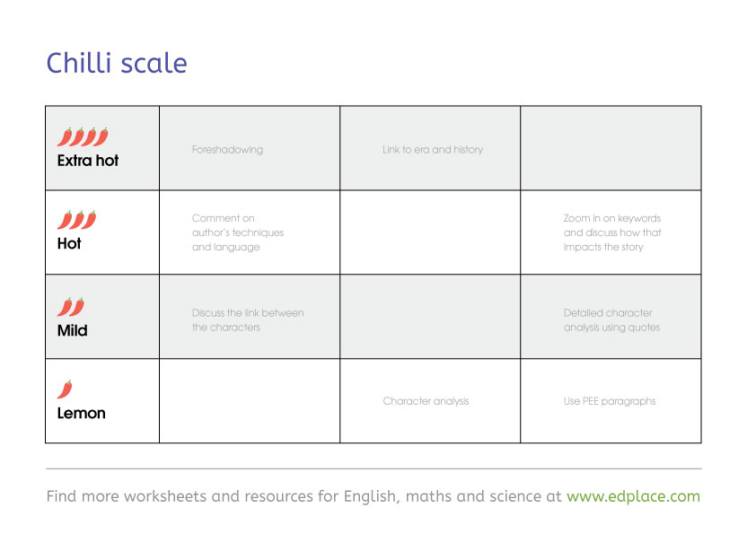
Task: Select the Lemon level label
Action: [x=81, y=414]
